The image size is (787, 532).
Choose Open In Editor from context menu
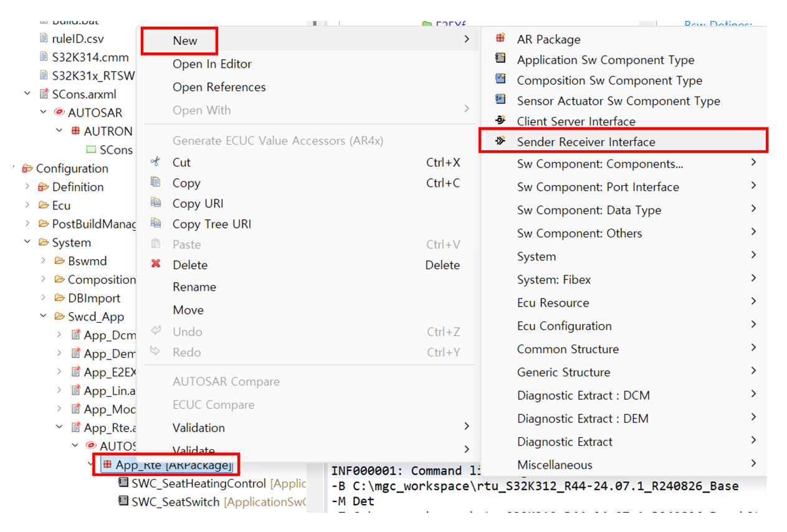click(x=212, y=64)
